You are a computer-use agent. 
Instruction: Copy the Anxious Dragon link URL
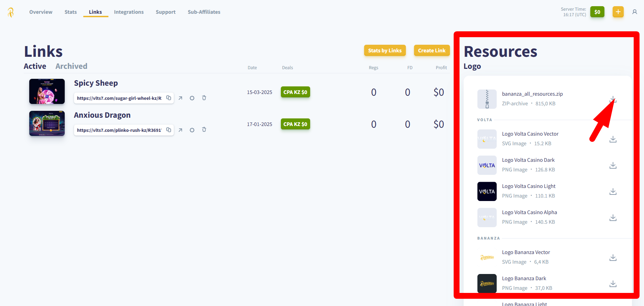pos(169,130)
